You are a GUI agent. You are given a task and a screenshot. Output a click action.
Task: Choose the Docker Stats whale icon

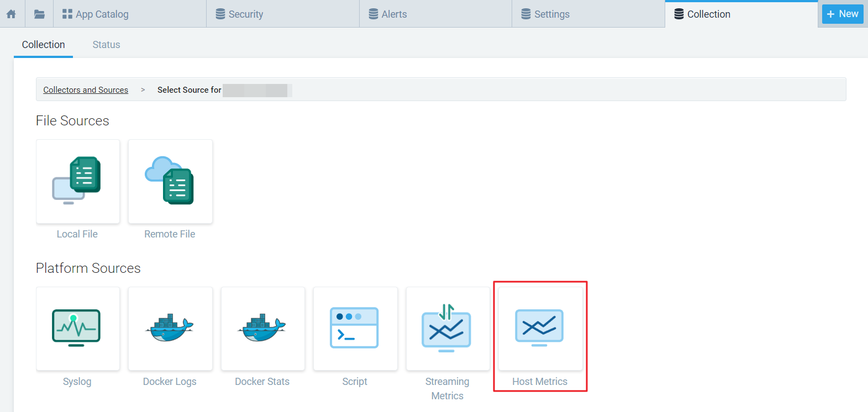click(262, 328)
